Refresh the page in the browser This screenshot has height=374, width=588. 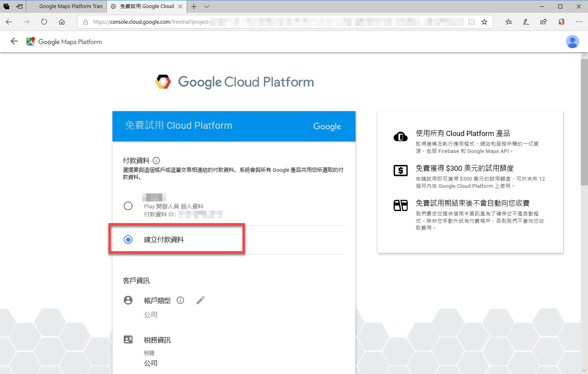click(x=44, y=22)
